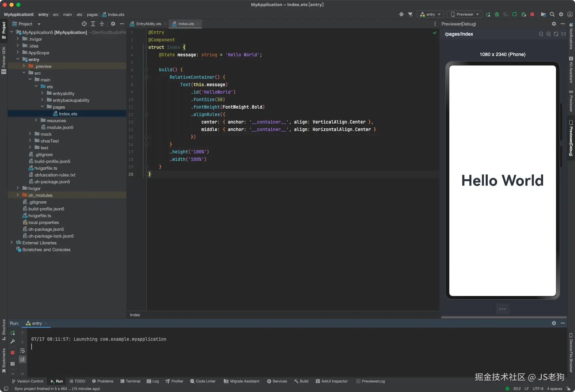Open the Terminal tool window tab
The width and height of the screenshot is (575, 392).
coord(130,381)
